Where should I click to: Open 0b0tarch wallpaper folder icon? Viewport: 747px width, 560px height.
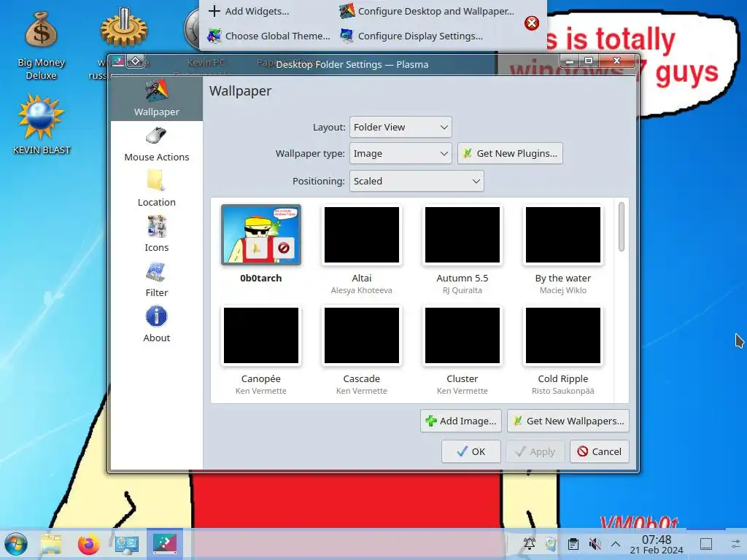click(x=257, y=248)
